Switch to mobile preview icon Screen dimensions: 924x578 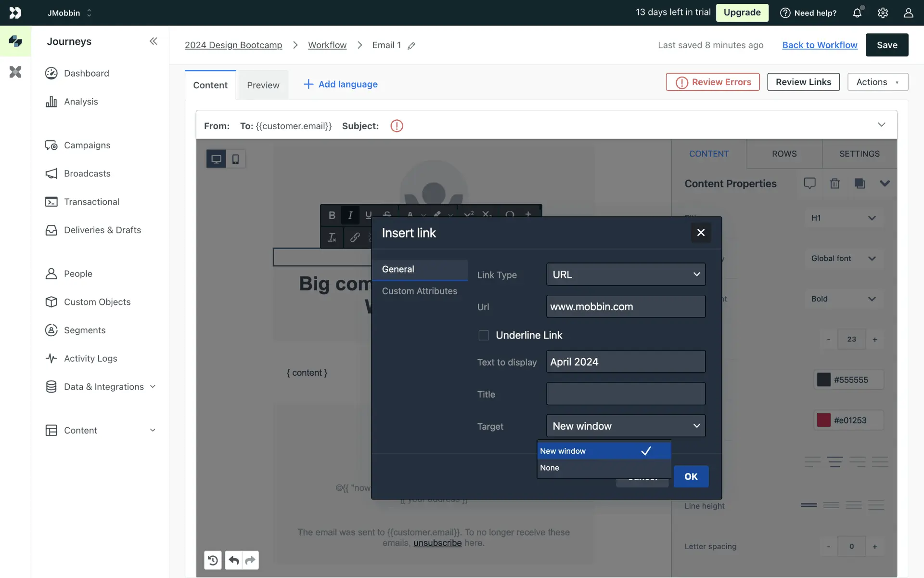(235, 159)
